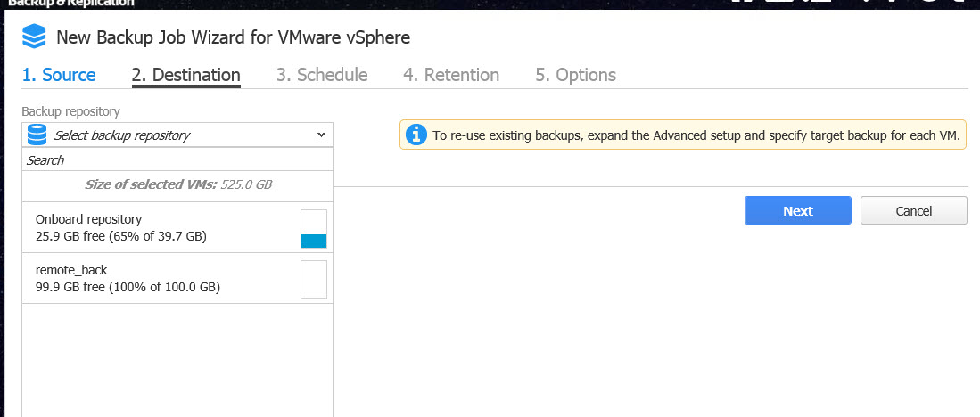This screenshot has width=980, height=417.
Task: Focus the Search field in repository list
Action: click(x=177, y=160)
